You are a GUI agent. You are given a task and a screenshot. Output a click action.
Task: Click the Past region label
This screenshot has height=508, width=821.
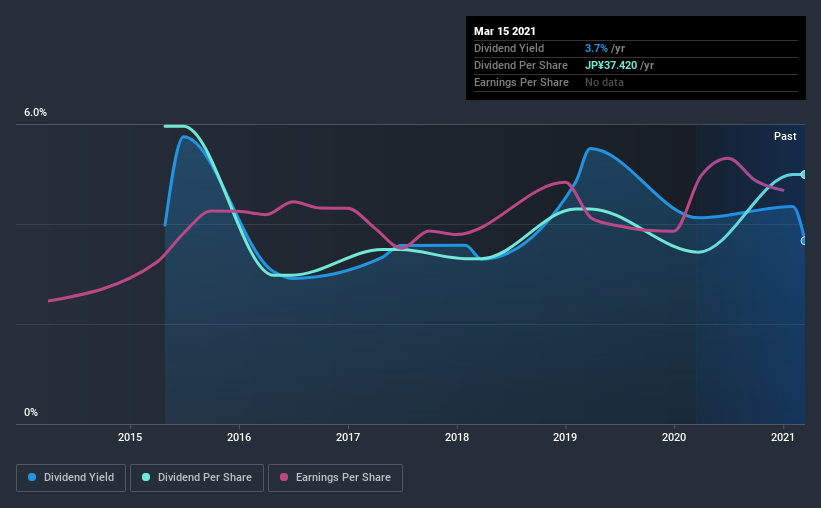[785, 136]
